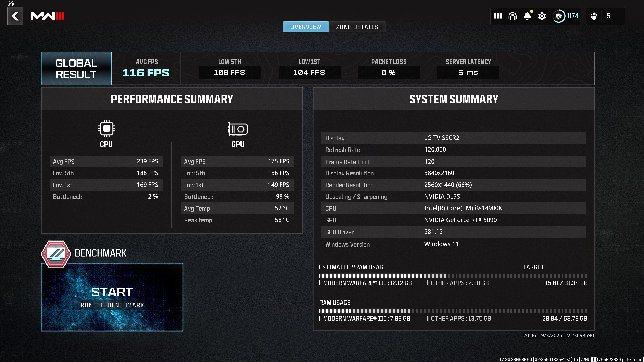The image size is (644, 362).
Task: Click the Avg FPS 116 FPS value
Action: [146, 73]
